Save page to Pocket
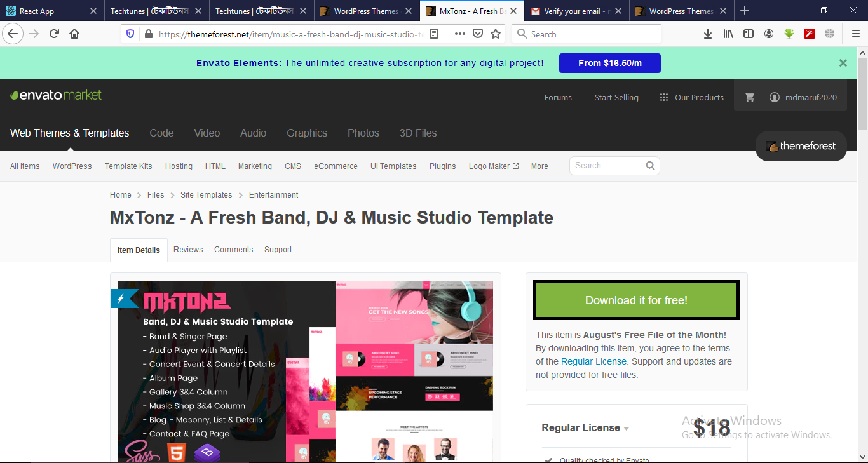The width and height of the screenshot is (868, 463). click(478, 34)
